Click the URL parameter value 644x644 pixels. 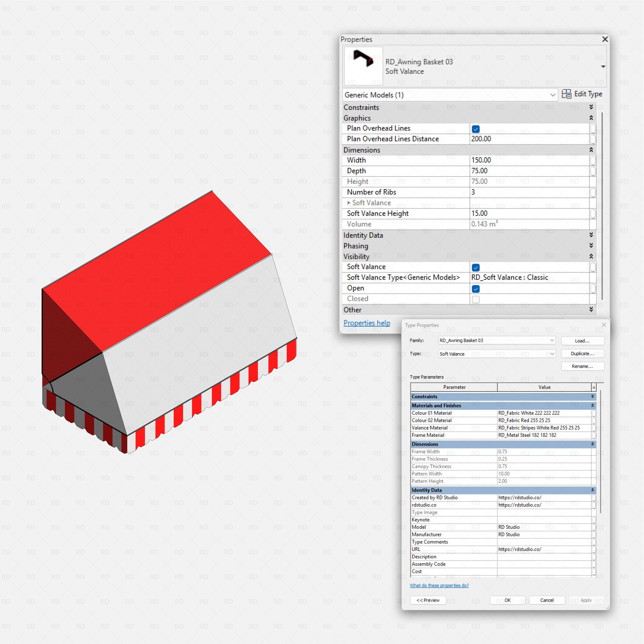(x=544, y=549)
